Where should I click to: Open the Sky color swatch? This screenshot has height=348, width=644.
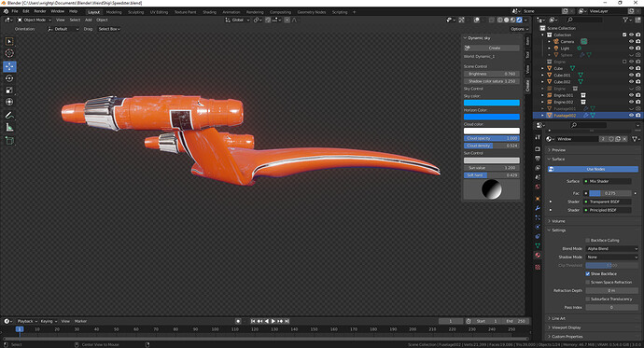coord(492,103)
